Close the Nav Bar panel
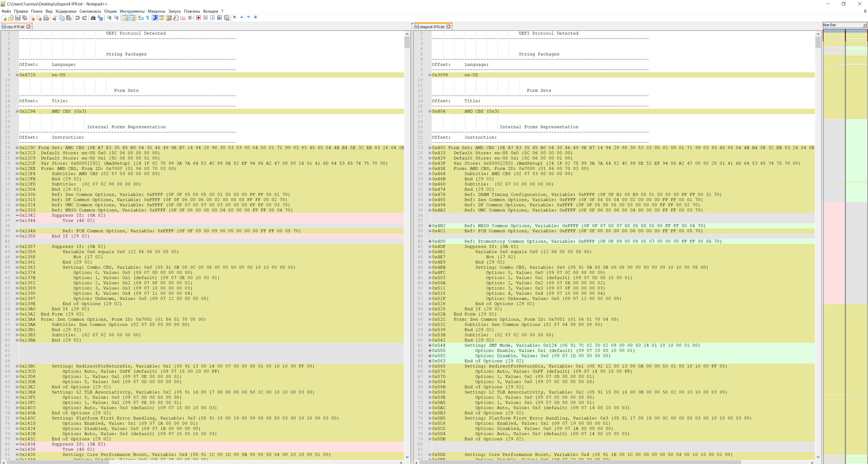 (x=865, y=25)
